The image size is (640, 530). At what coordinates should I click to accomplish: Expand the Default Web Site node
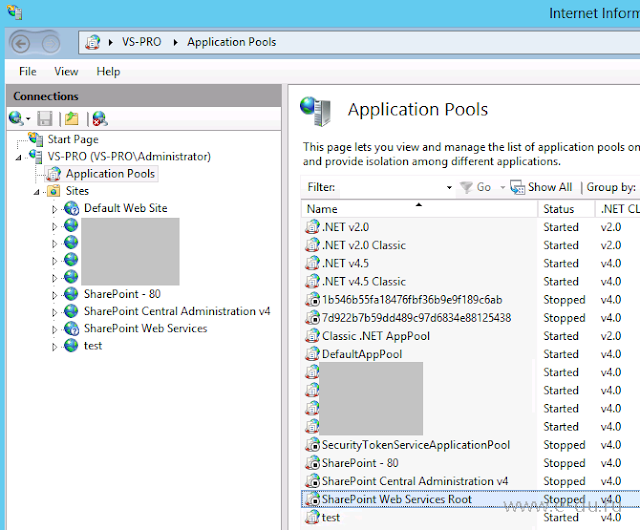(x=54, y=209)
